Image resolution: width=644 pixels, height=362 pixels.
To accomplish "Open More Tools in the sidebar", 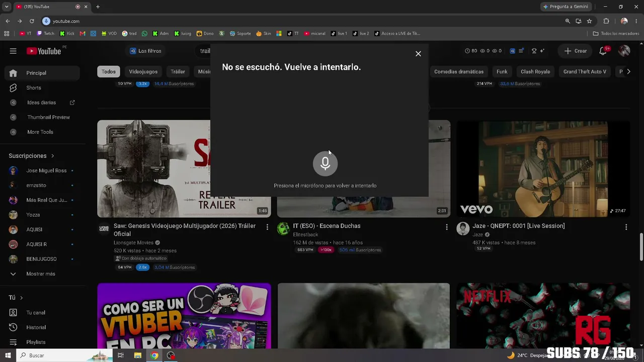I will click(x=42, y=132).
